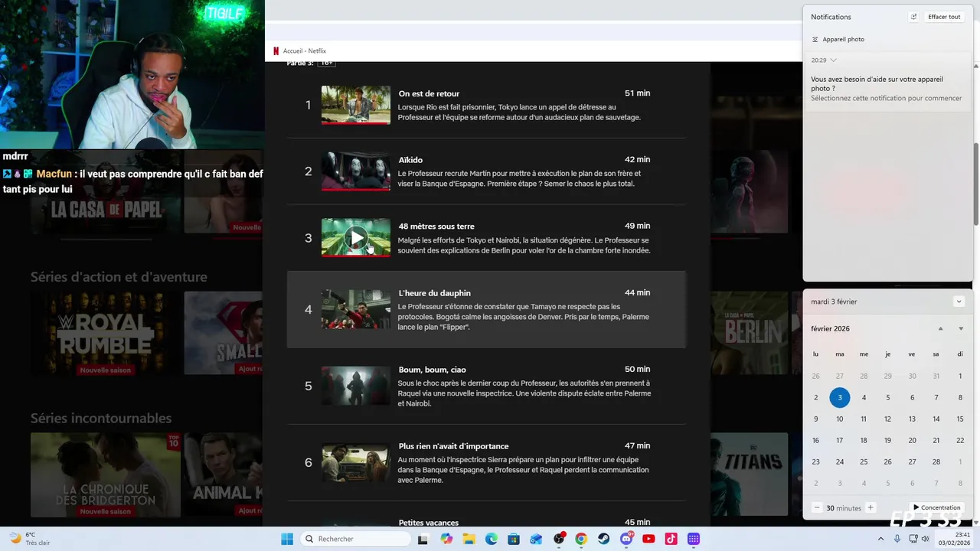
Task: Open the purple grid app in the taskbar
Action: click(x=694, y=539)
